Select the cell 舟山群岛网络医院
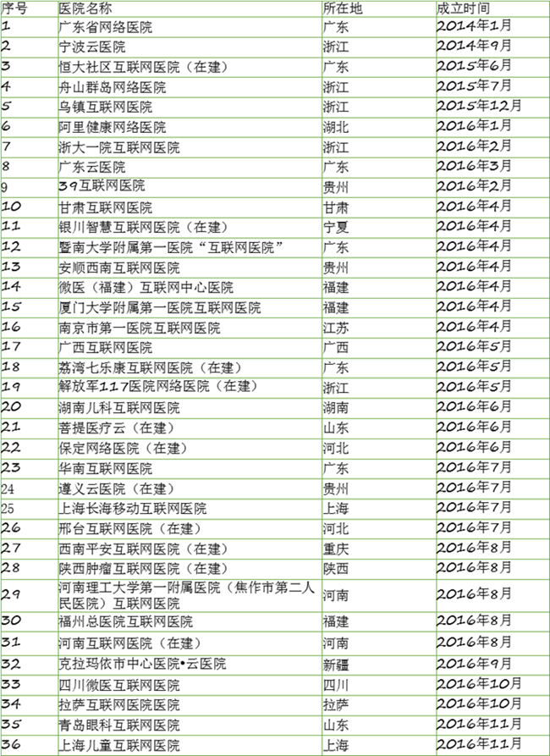This screenshot has width=550, height=756. pyautogui.click(x=190, y=87)
